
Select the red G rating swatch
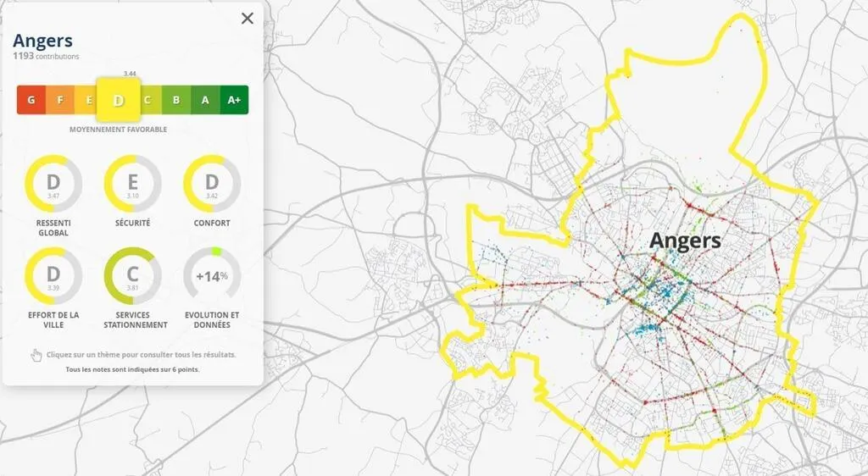pos(31,100)
